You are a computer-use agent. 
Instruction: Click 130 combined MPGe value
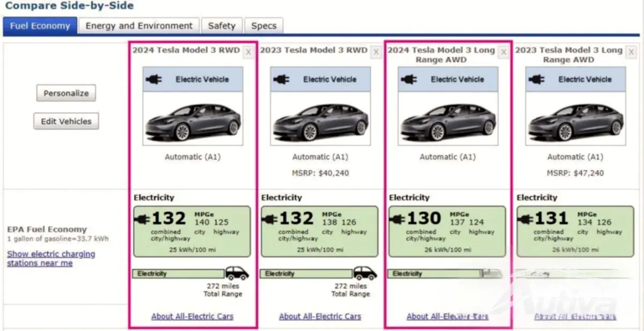[424, 218]
